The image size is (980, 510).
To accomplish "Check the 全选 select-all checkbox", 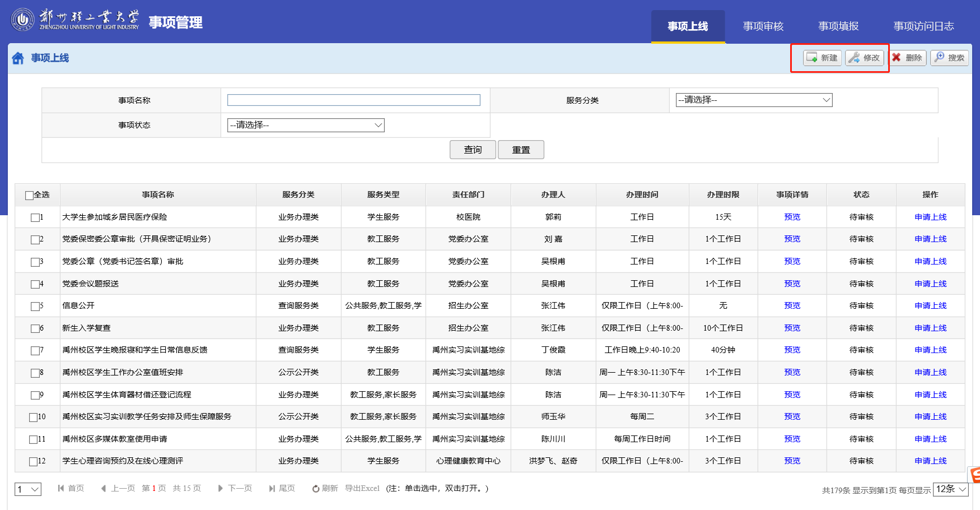I will (29, 196).
